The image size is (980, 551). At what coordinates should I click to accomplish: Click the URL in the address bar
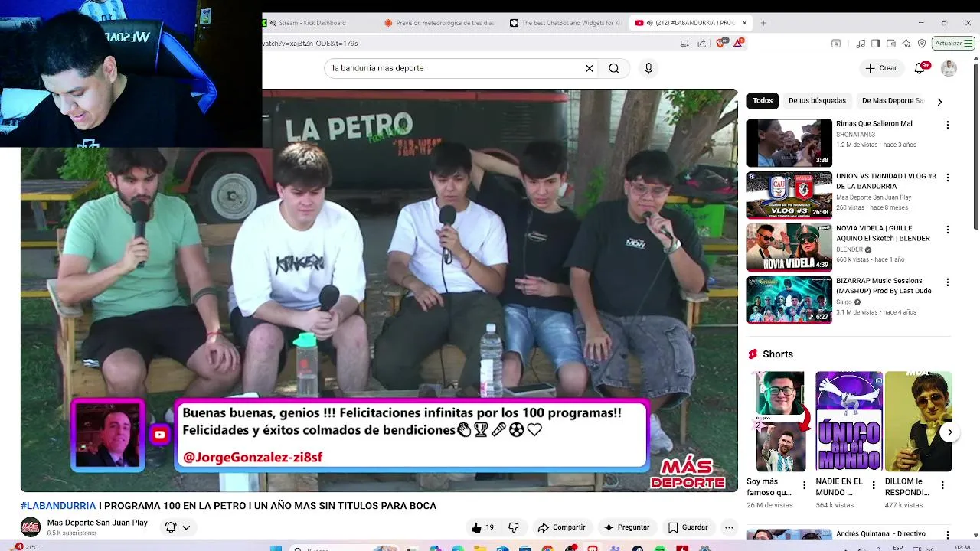point(310,44)
